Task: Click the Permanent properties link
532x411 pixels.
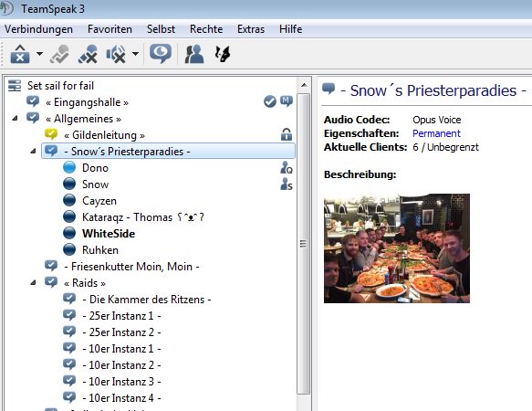Action: (436, 133)
